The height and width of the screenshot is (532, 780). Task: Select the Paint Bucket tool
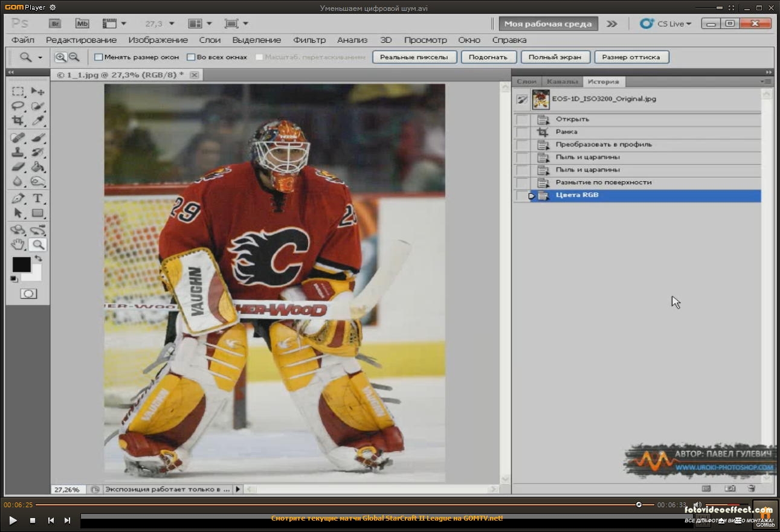coord(37,167)
